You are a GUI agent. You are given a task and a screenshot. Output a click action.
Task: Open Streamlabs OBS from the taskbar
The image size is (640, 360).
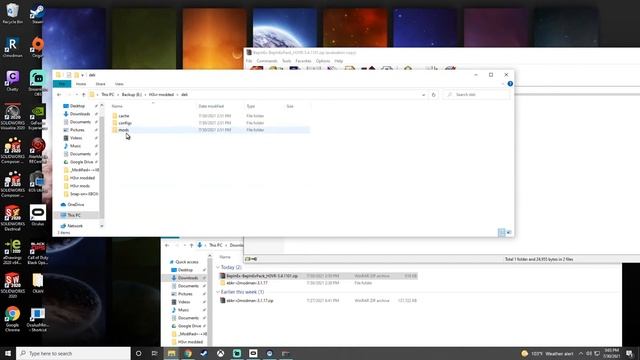pyautogui.click(x=237, y=353)
